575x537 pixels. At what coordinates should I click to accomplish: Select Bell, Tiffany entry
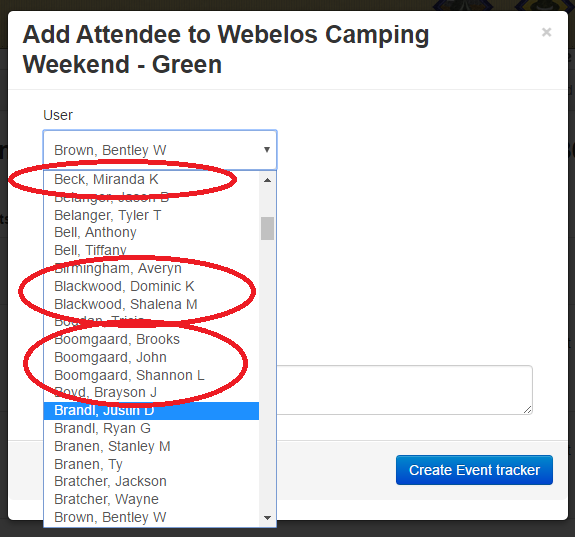click(151, 250)
